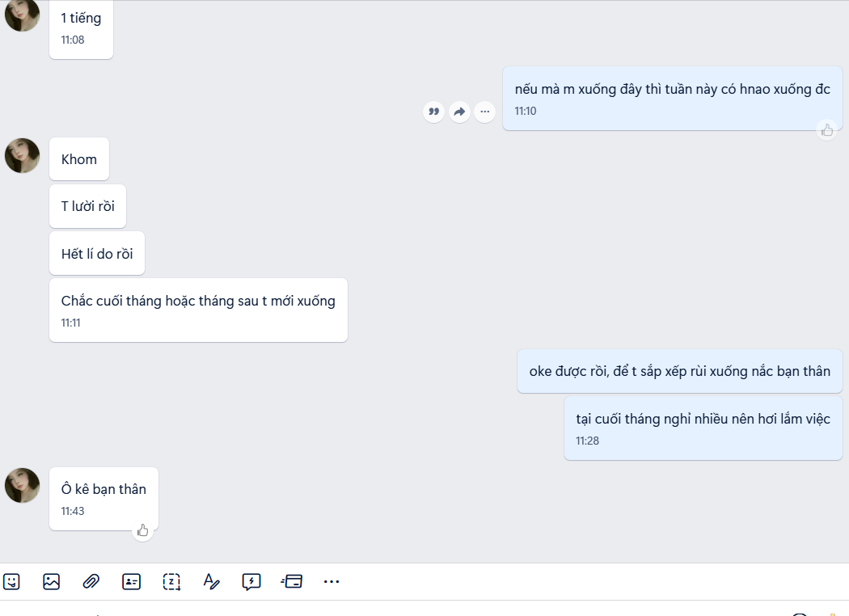Open the avatar beside 'Ô kê bạn thân'

pyautogui.click(x=22, y=486)
